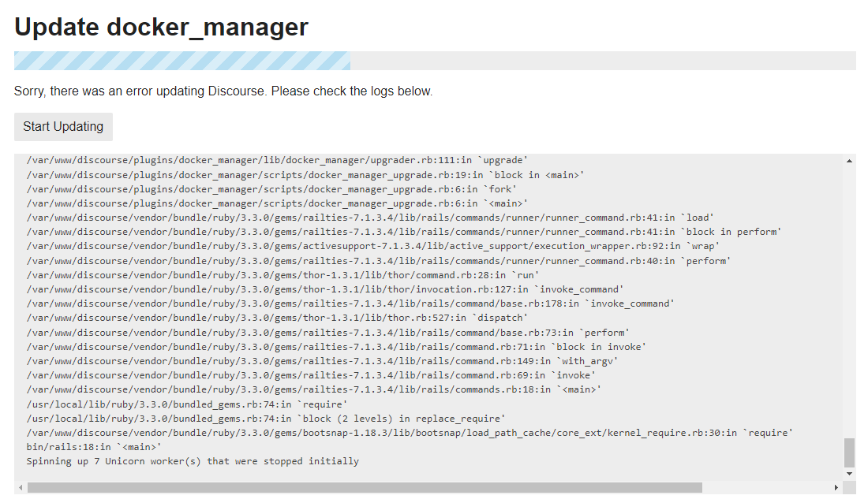Click log line 'bin/rails:18:in <main>'
The height and width of the screenshot is (499, 868).
pos(94,447)
